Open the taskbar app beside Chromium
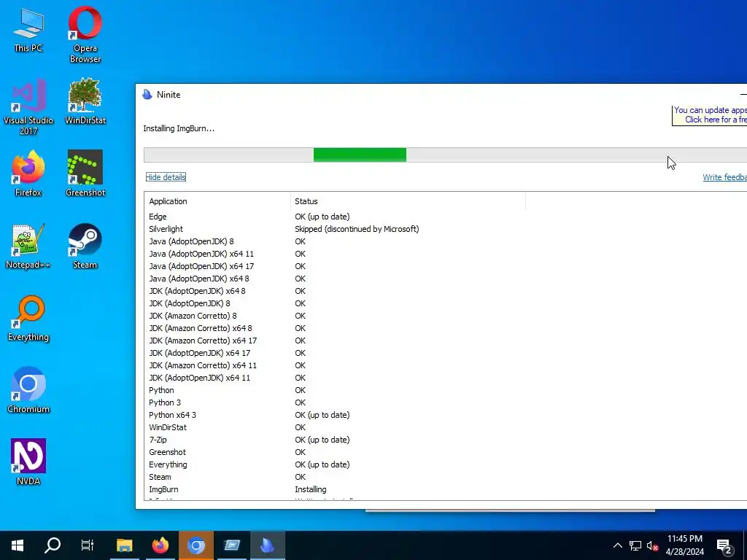This screenshot has width=747, height=560. coord(231,545)
